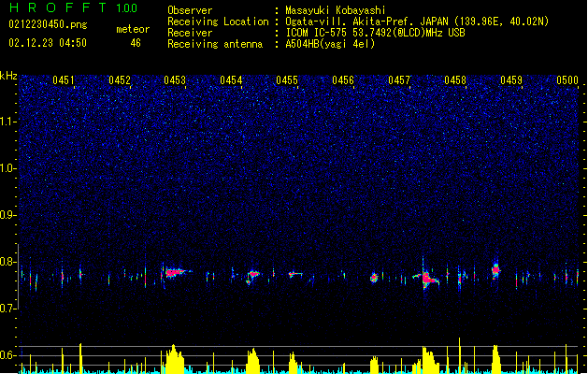The height and width of the screenshot is (374, 588).
Task: Click the 0456 time marker
Action: [x=343, y=80]
